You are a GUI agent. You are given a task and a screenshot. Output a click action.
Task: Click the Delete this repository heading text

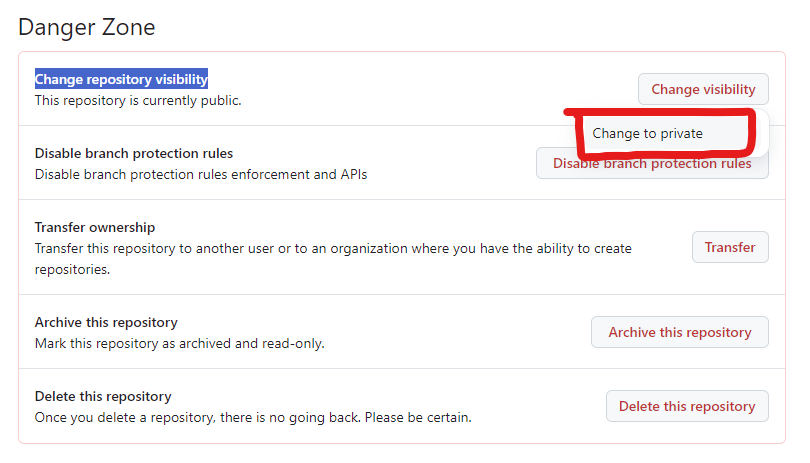point(103,396)
